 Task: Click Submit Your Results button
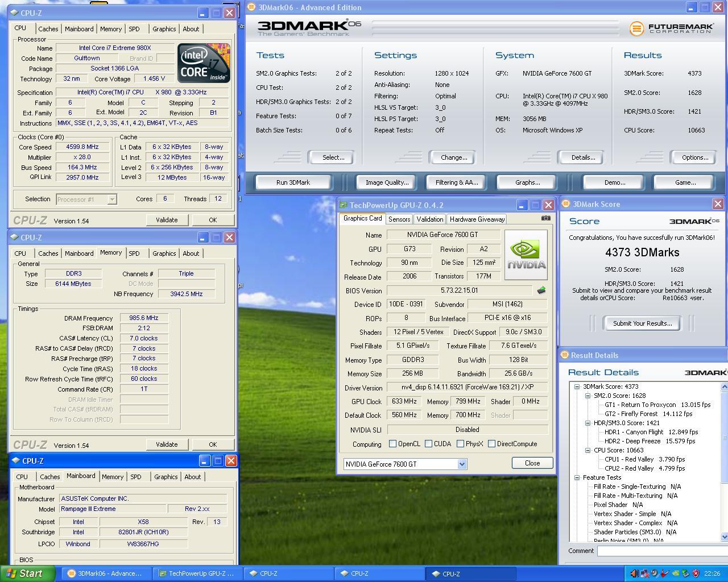(642, 323)
